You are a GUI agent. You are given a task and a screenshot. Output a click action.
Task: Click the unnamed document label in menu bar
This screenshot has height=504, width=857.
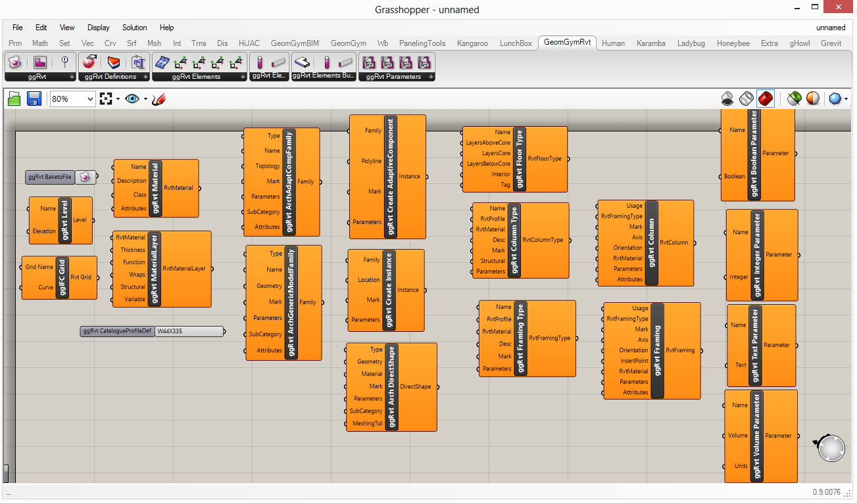tap(831, 28)
